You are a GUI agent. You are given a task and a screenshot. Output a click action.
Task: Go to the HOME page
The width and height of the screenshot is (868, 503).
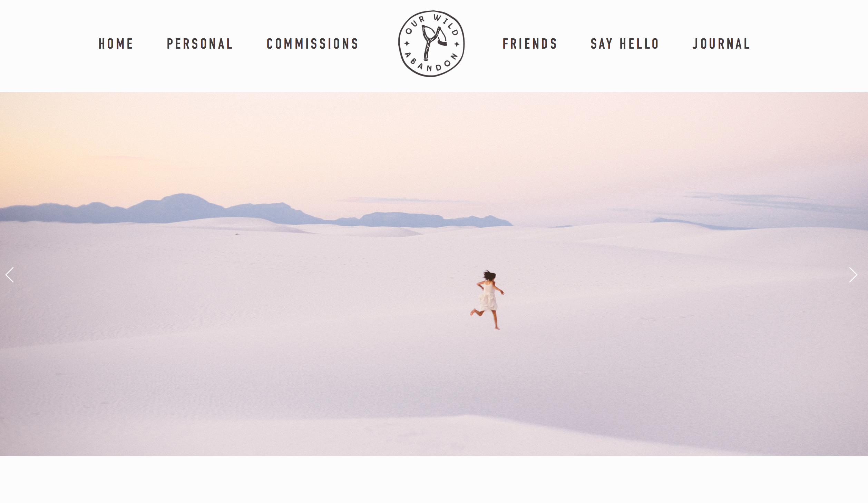click(116, 44)
